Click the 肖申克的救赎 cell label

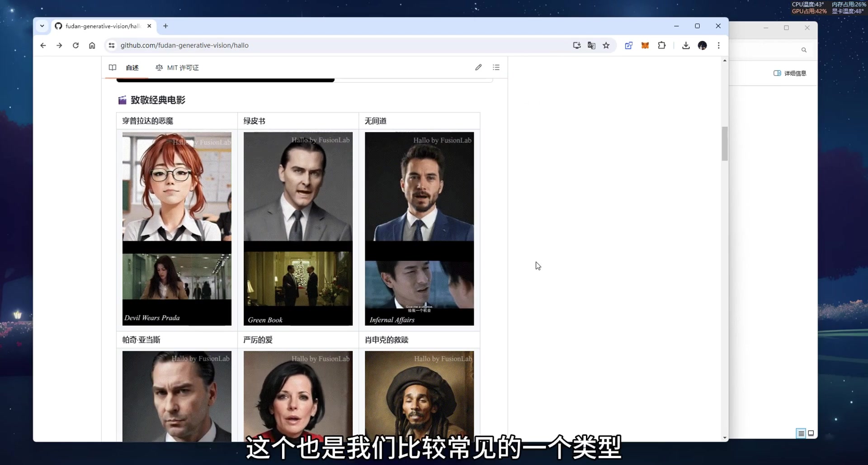pyautogui.click(x=387, y=340)
